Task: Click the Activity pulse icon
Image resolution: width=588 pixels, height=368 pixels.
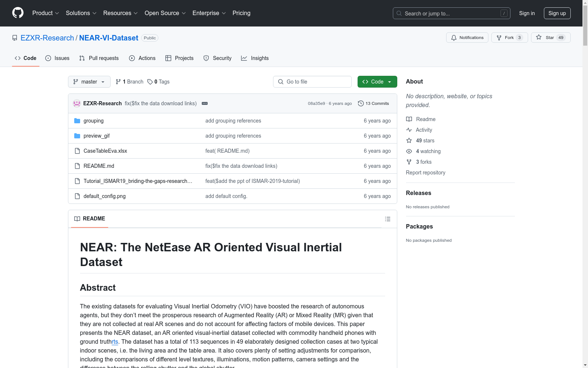Action: [x=409, y=130]
